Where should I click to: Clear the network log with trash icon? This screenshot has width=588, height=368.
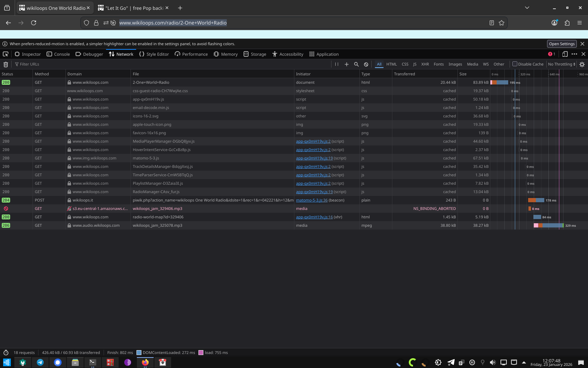click(6, 64)
